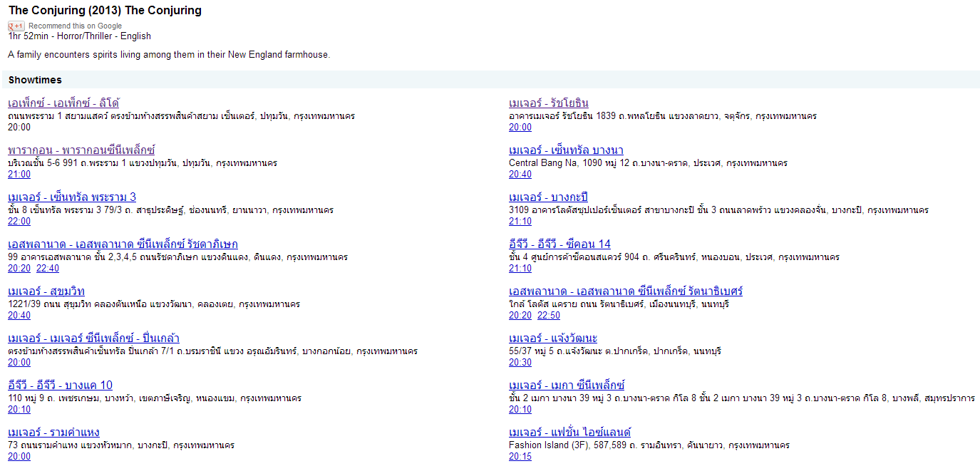
Task: Select the 20:30 showtime at แจ้งวัฒนะ
Action: tap(520, 362)
